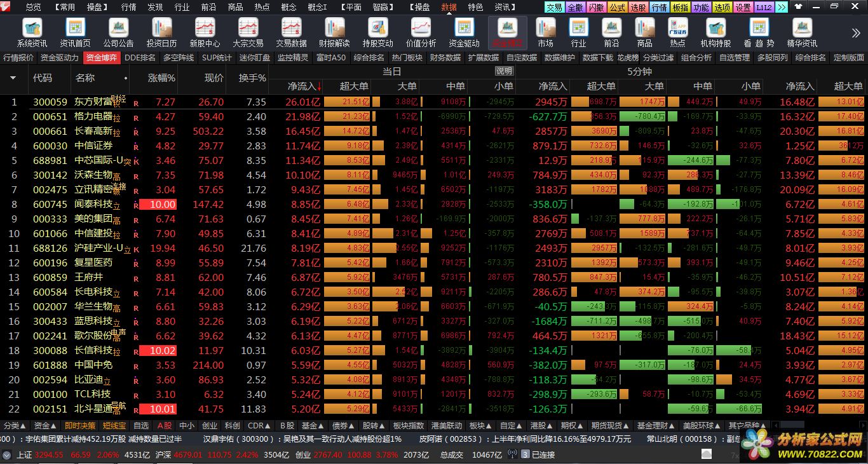Select the 东方财富 stock row name
Screen dimensions: 868x464
click(93, 102)
